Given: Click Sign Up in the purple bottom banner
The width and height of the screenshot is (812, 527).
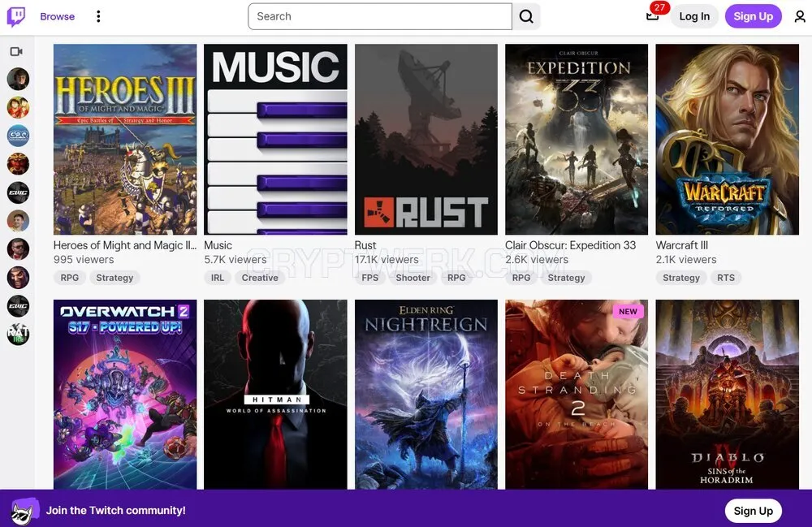Looking at the screenshot, I should point(753,511).
